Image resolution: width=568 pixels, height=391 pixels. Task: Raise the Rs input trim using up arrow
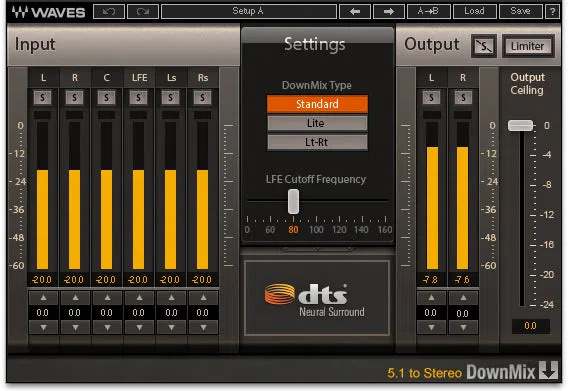[x=203, y=298]
